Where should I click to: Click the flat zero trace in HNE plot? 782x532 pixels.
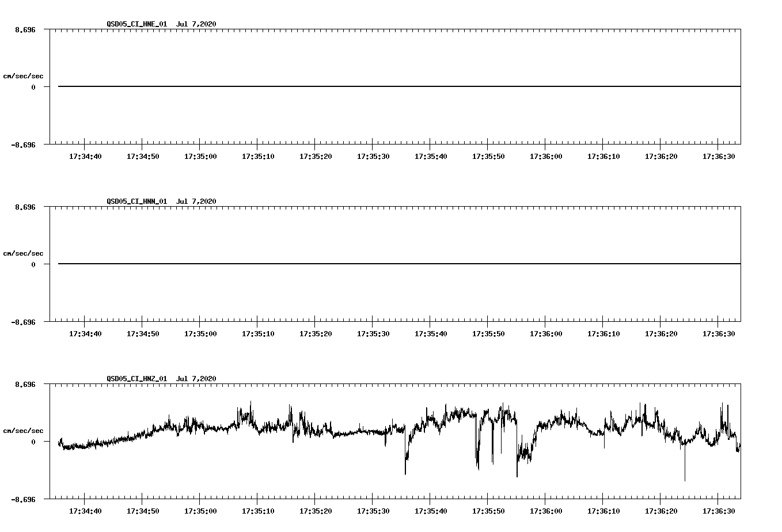(399, 86)
